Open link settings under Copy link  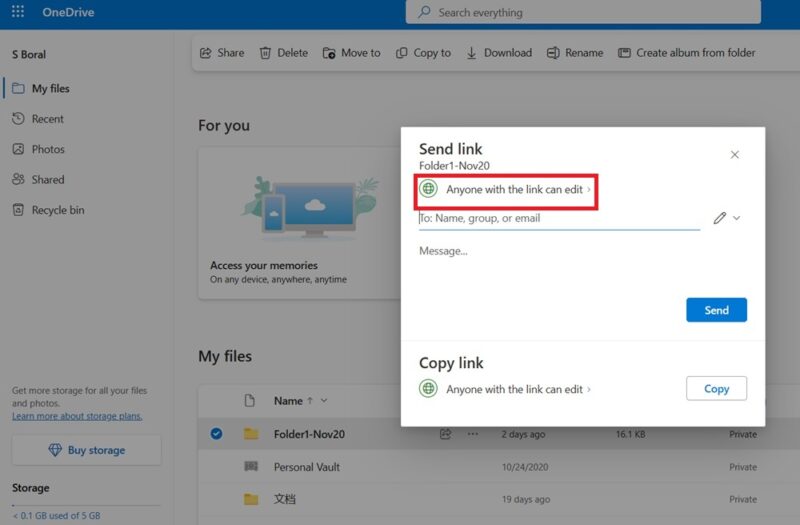coord(518,389)
